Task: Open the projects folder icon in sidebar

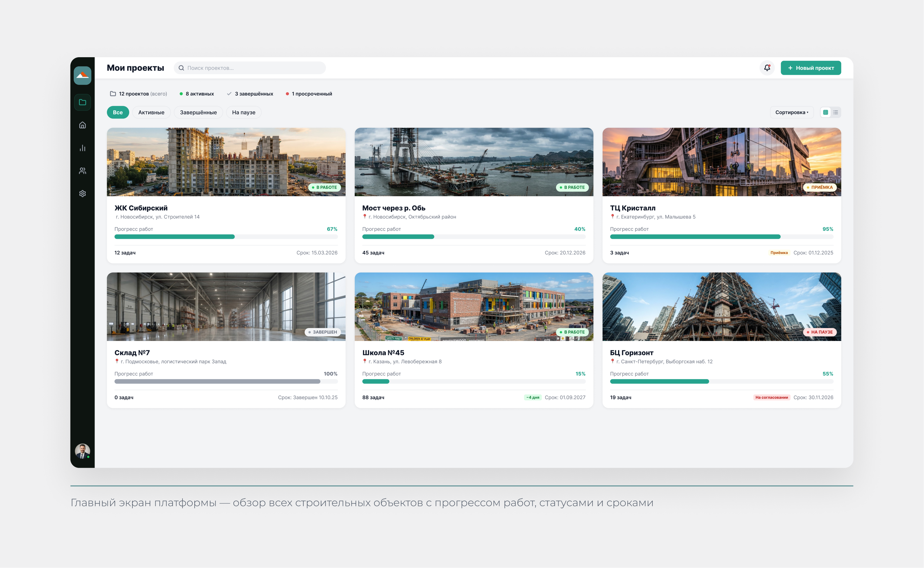Action: [x=82, y=102]
